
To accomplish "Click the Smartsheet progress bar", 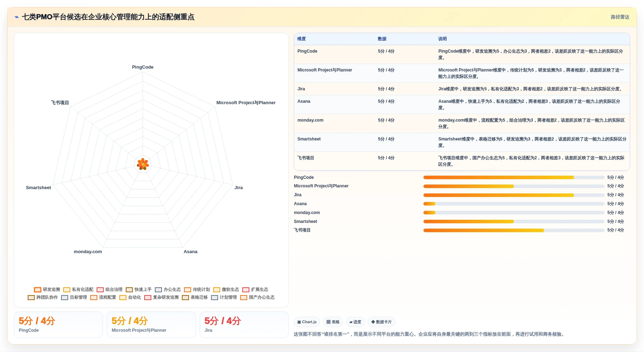I will (514, 222).
